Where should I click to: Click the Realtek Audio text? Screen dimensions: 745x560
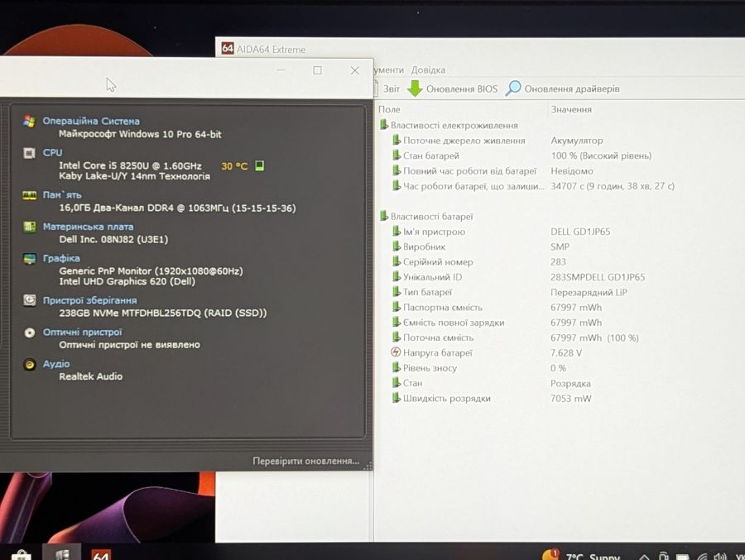coord(91,376)
